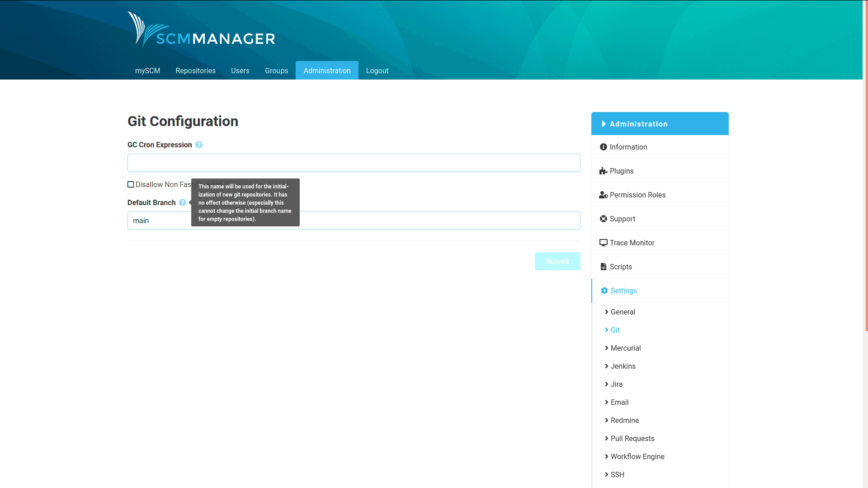Expand the Mercurial settings chevron
Image resolution: width=868 pixels, height=488 pixels.
pyautogui.click(x=607, y=348)
